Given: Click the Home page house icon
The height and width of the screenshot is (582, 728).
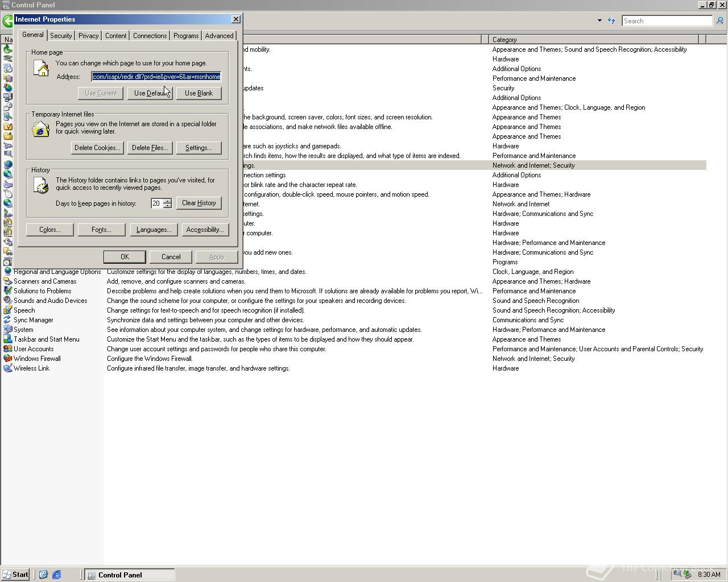Looking at the screenshot, I should point(41,69).
